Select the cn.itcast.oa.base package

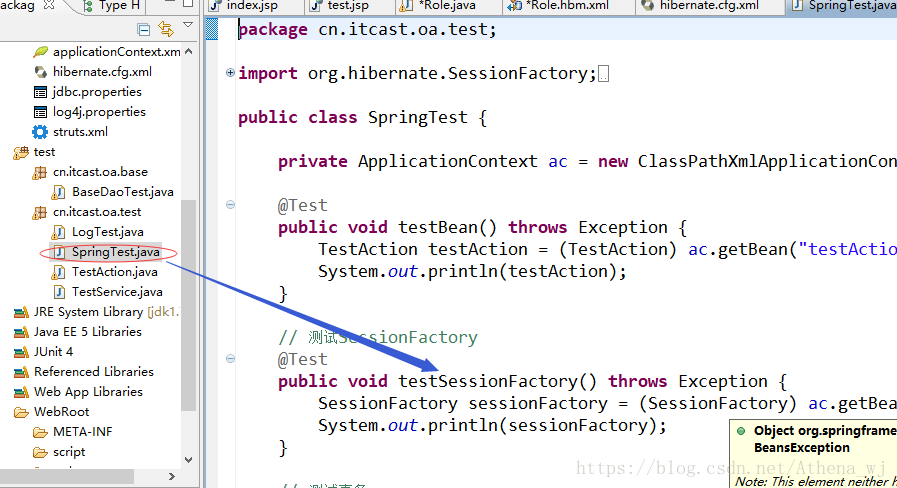pyautogui.click(x=90, y=172)
